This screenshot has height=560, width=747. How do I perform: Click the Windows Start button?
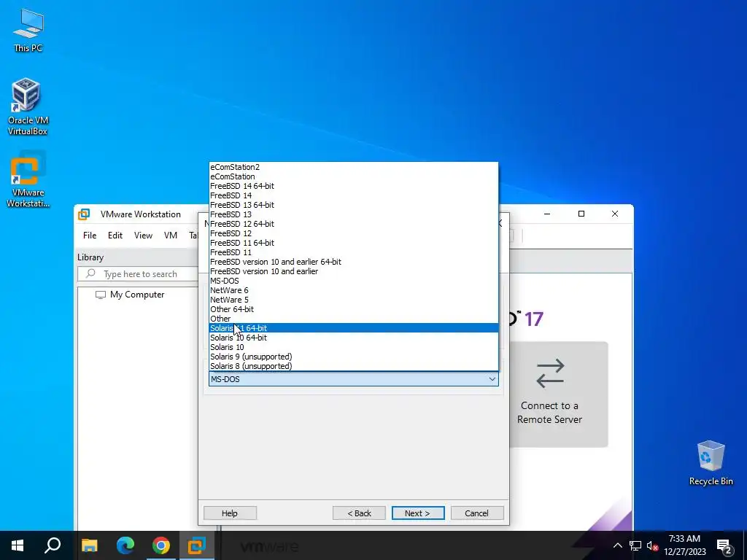pyautogui.click(x=18, y=545)
